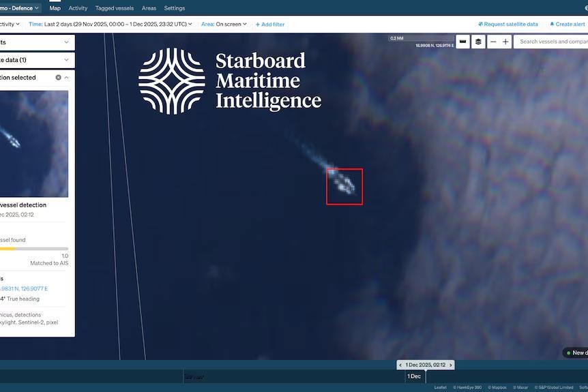
Task: Click the satellite icon of Request satellite data
Action: click(480, 24)
